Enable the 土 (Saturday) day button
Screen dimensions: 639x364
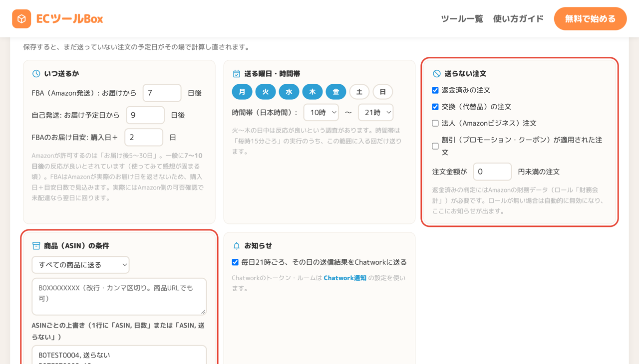point(359,92)
